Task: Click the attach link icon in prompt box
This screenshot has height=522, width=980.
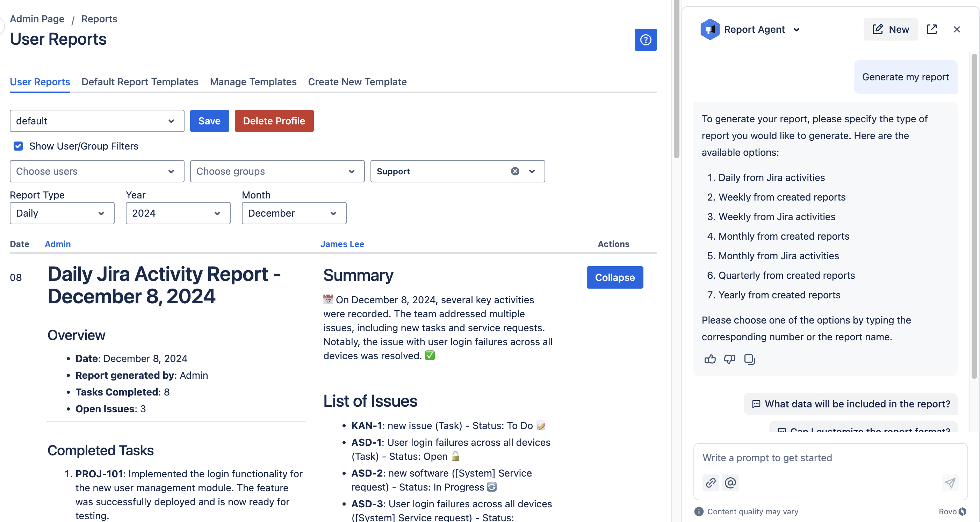Action: click(x=710, y=483)
